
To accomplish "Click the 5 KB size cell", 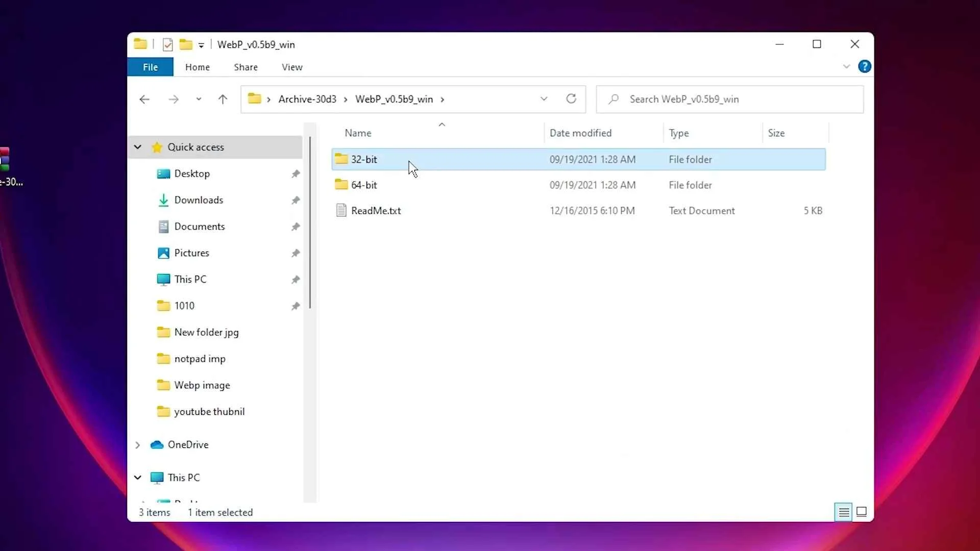I will pyautogui.click(x=813, y=211).
